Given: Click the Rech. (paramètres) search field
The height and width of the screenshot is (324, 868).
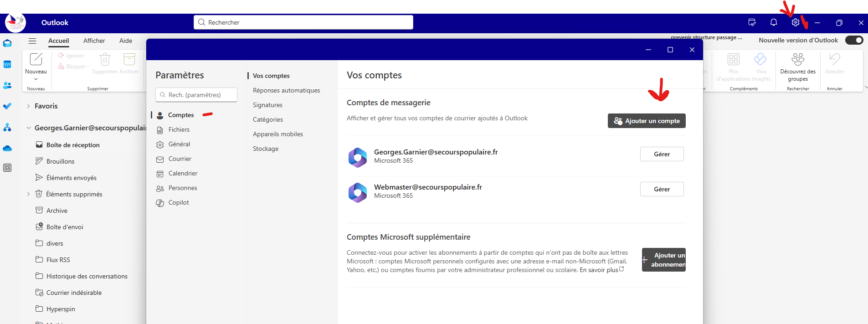Looking at the screenshot, I should [196, 95].
